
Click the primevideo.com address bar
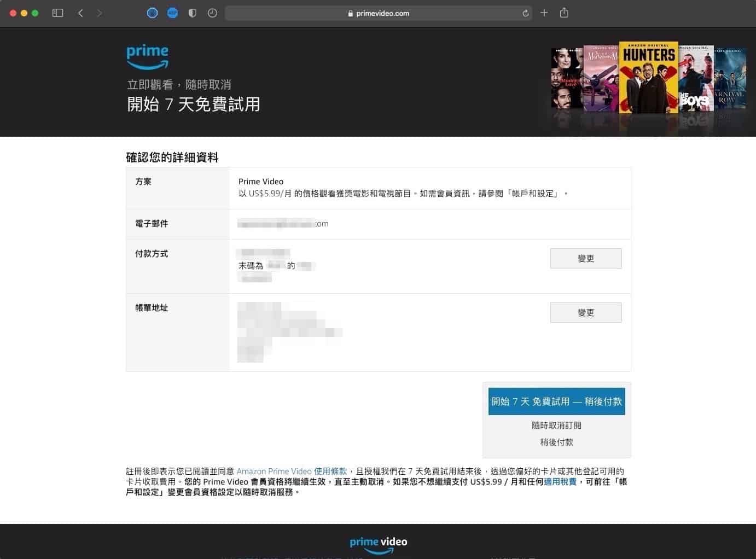(x=379, y=13)
